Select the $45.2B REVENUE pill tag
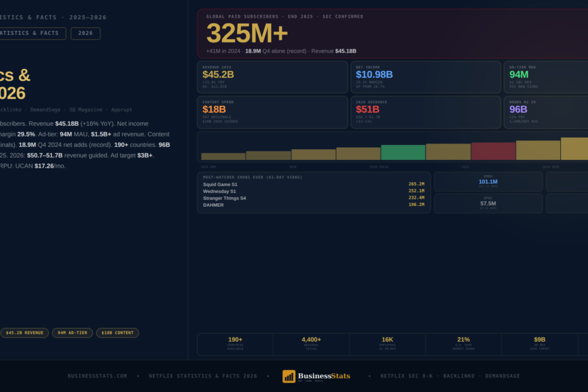Image resolution: width=588 pixels, height=392 pixels. coord(25,333)
